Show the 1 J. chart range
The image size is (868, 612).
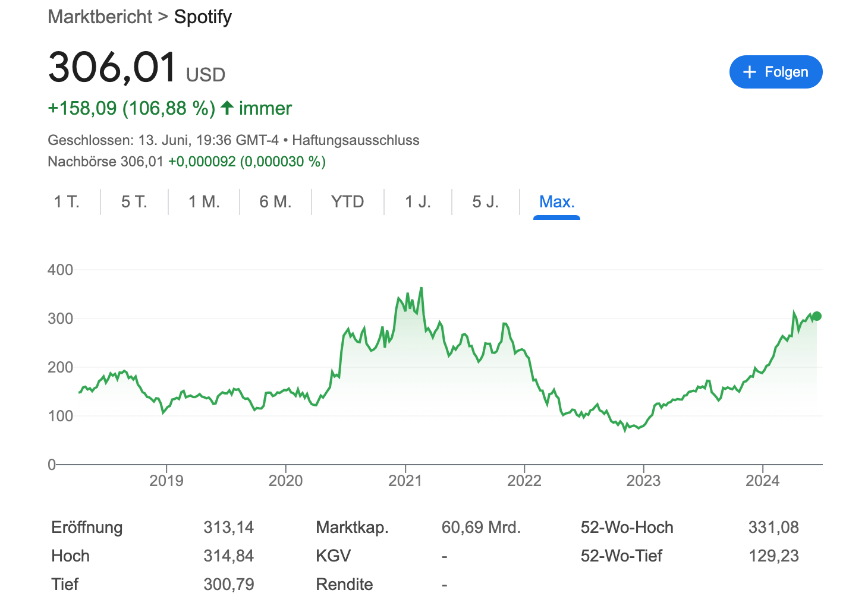tap(418, 202)
